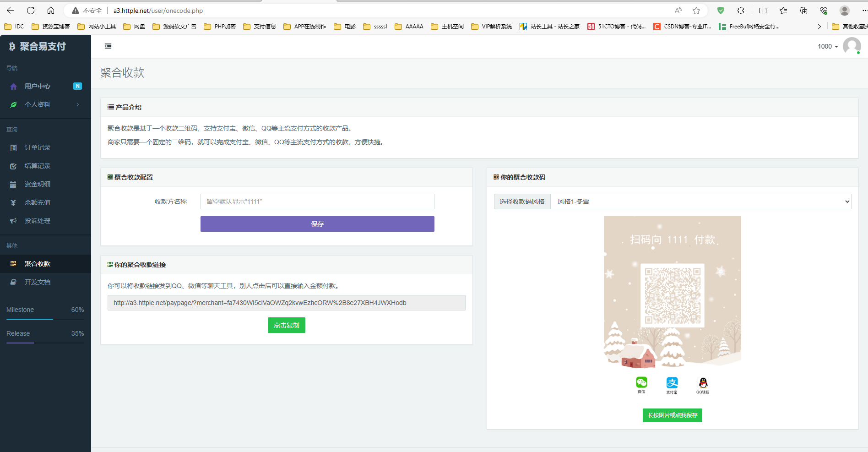Expand 个人资料 sidebar submenu
The image size is (868, 452).
point(45,104)
